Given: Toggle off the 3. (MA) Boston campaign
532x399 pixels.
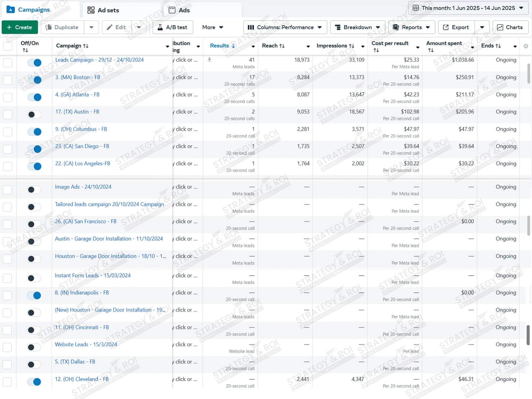Looking at the screenshot, I should (34, 80).
